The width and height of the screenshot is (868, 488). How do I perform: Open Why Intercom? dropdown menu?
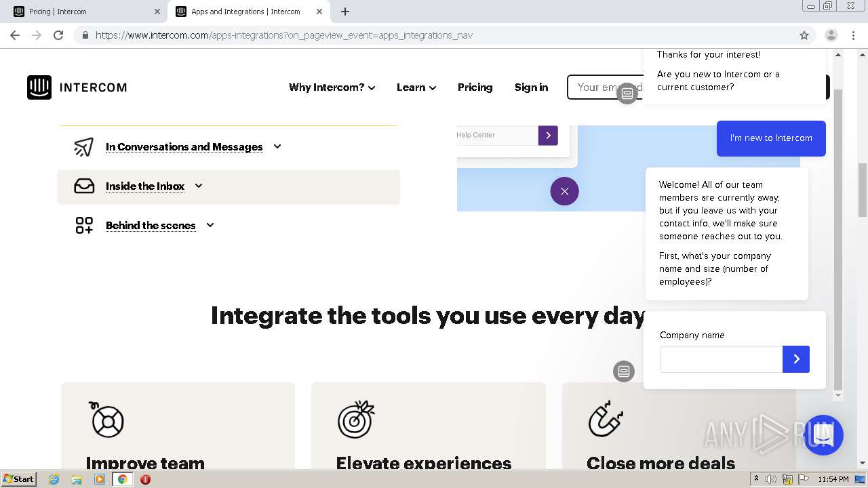coord(332,87)
